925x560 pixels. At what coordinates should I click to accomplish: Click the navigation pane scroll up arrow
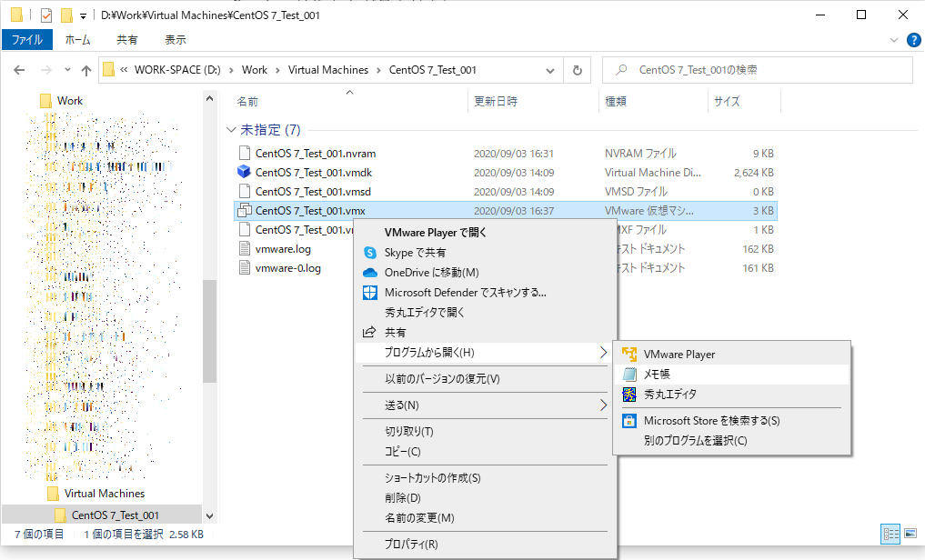[209, 99]
